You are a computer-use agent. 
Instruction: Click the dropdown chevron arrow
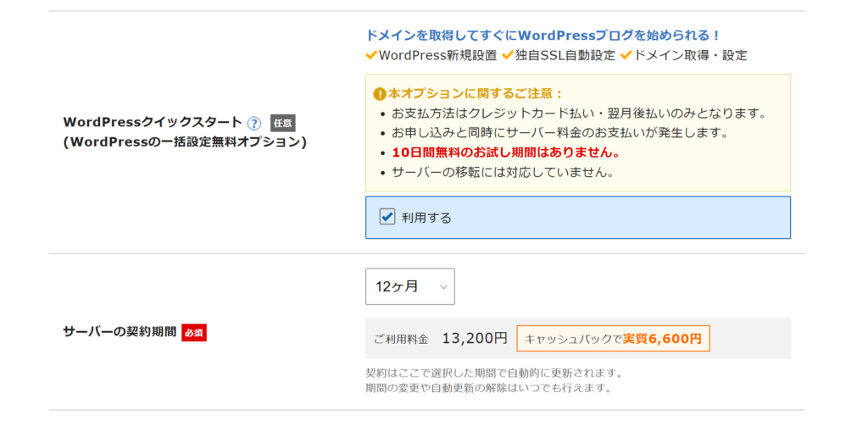click(442, 287)
